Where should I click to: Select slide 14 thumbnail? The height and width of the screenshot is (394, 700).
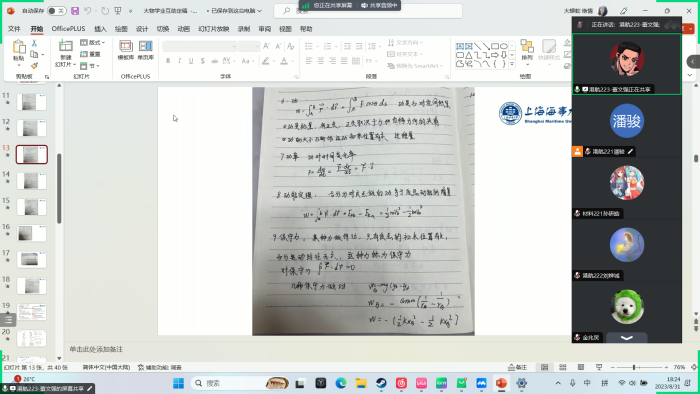(x=31, y=181)
